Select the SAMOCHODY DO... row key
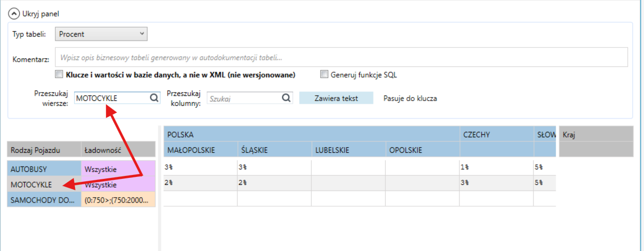Image resolution: width=644 pixels, height=251 pixels. tap(44, 200)
